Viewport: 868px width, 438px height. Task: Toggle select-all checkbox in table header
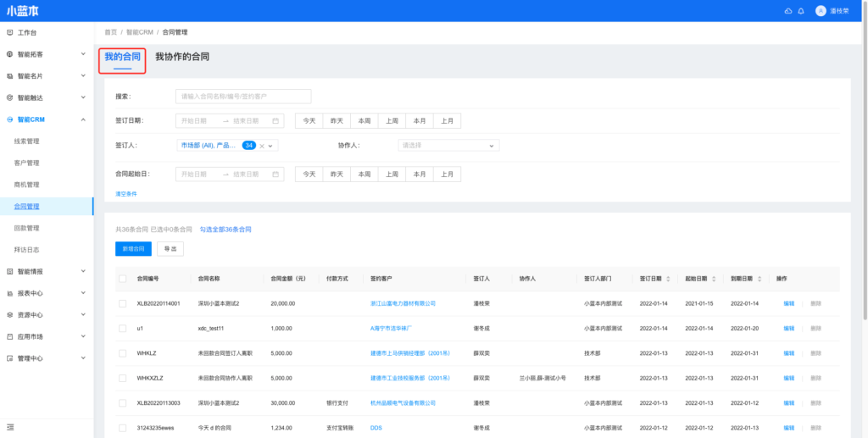click(x=123, y=279)
